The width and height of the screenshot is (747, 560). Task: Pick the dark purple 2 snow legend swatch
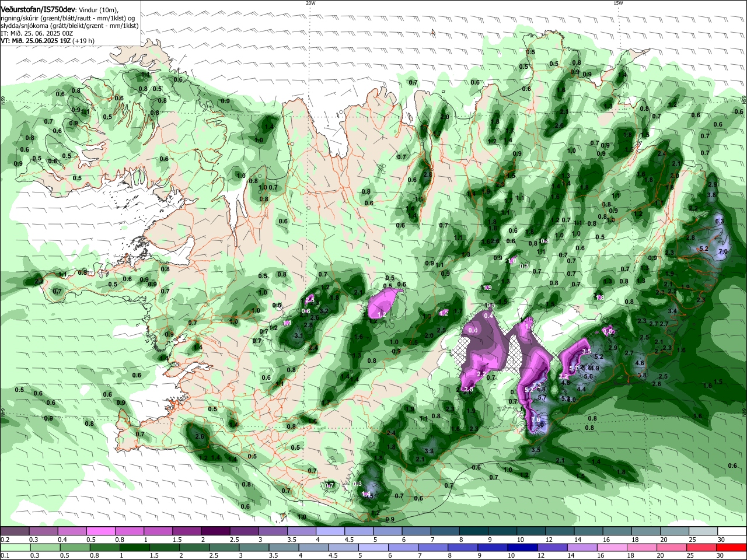coord(215,531)
